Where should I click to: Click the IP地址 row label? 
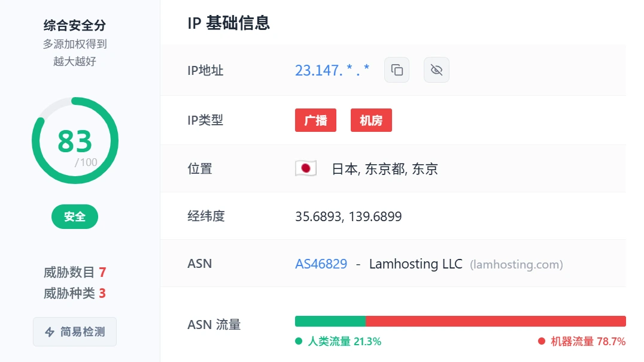[x=205, y=70]
